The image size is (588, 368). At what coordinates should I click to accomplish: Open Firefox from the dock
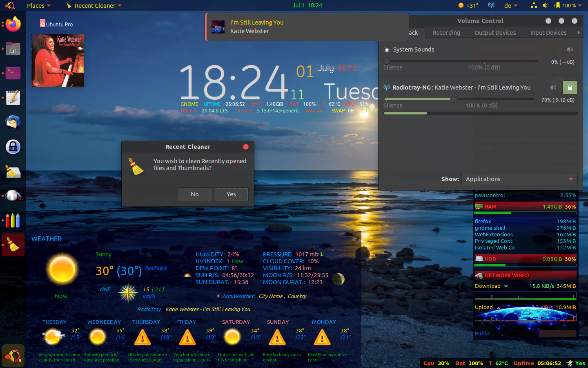pyautogui.click(x=13, y=24)
